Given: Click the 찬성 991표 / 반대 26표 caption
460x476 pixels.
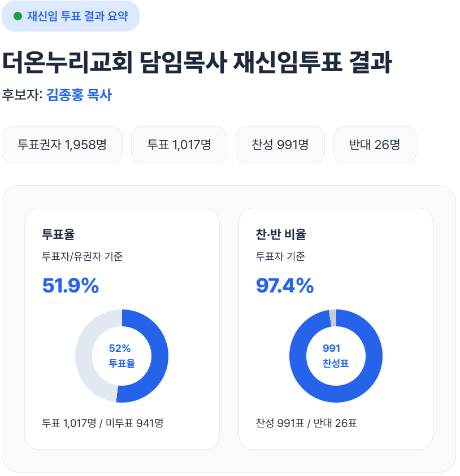Looking at the screenshot, I should click(306, 422).
